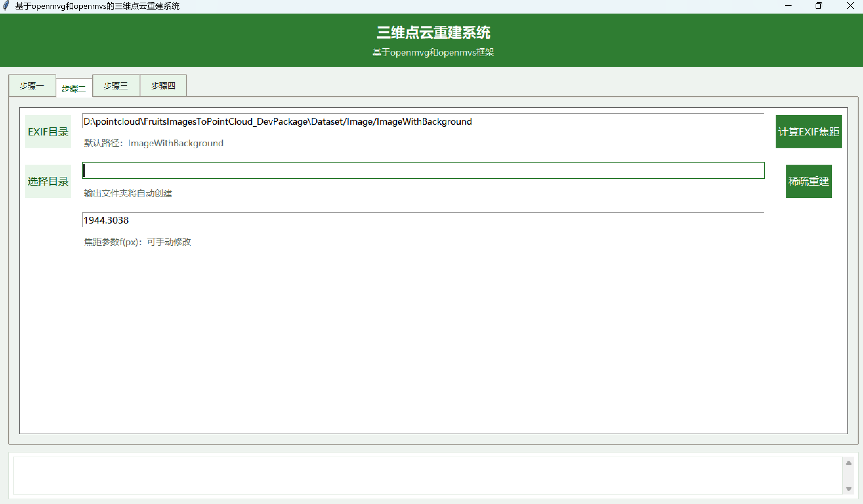
Task: Click the EXIF directory path field
Action: [423, 122]
